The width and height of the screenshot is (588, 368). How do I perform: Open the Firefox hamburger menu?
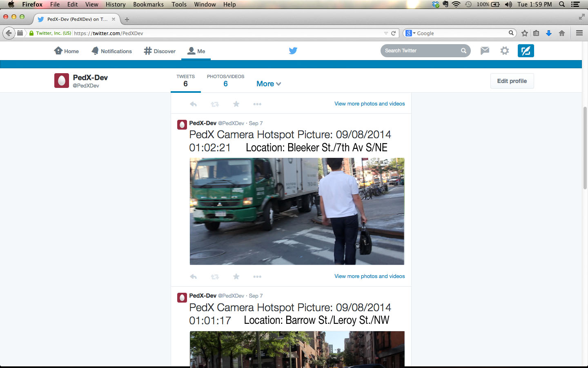(x=579, y=33)
